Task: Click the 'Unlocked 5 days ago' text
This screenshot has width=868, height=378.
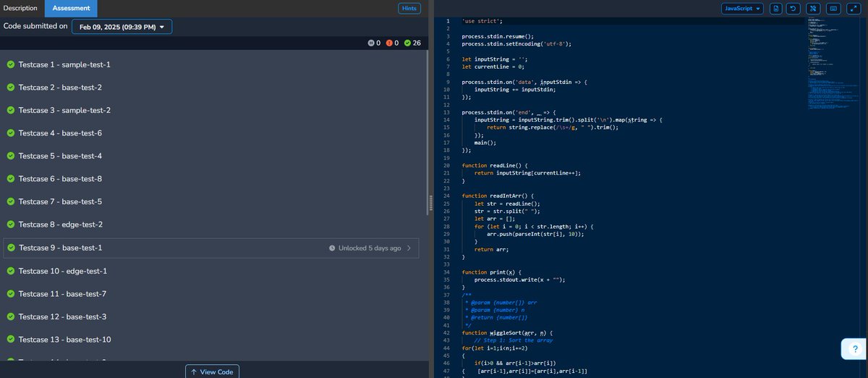Action: tap(370, 248)
